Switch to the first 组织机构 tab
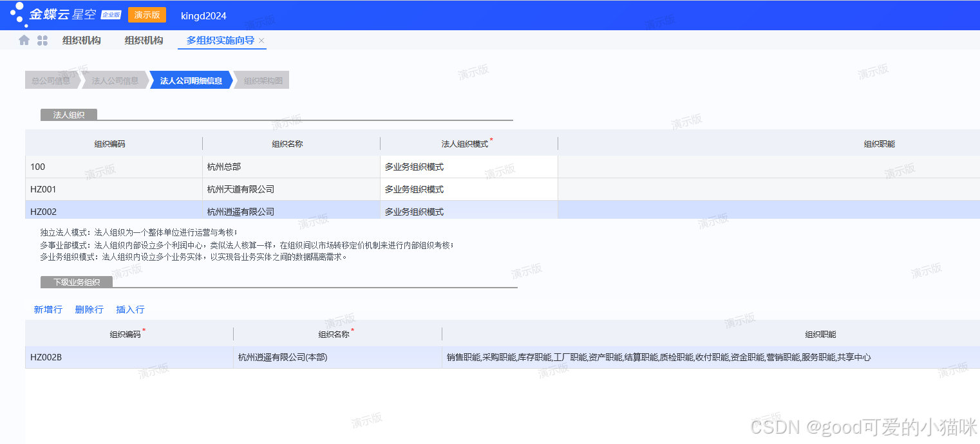 (x=82, y=41)
